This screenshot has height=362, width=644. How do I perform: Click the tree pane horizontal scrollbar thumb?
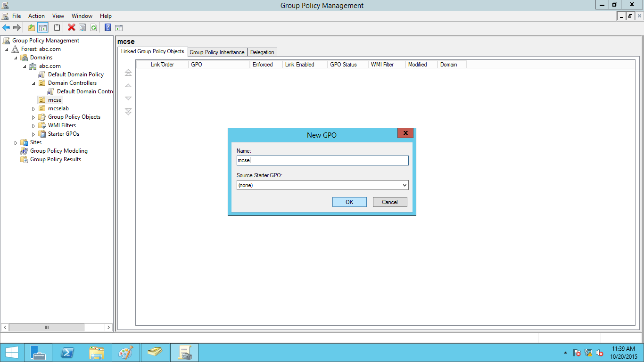click(x=47, y=327)
